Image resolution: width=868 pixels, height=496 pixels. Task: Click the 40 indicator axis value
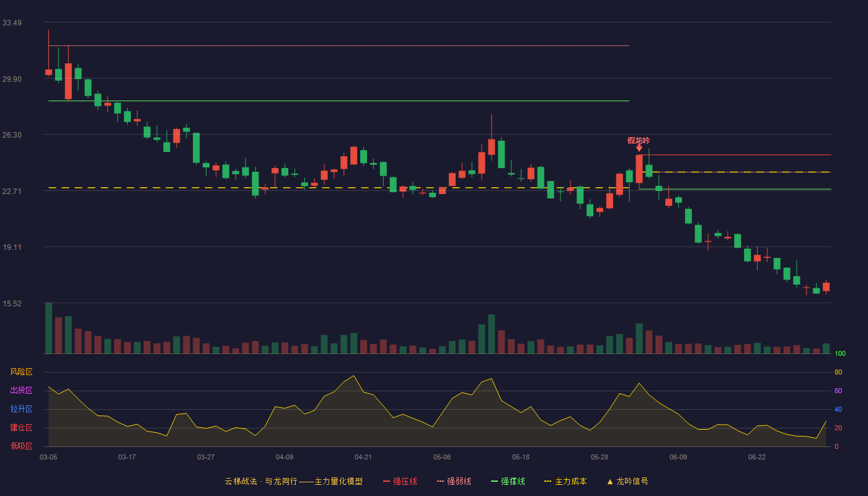coord(838,409)
